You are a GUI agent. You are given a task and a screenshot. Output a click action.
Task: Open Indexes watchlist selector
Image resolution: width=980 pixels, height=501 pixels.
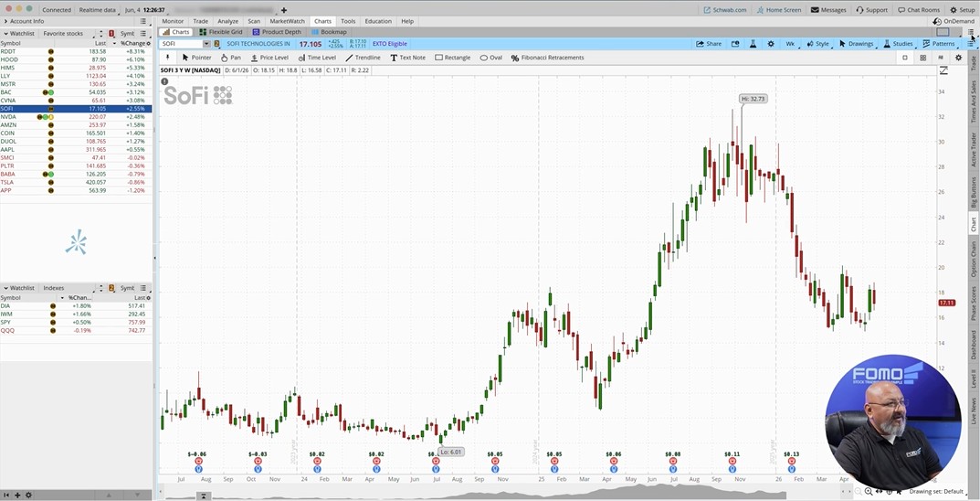68,288
